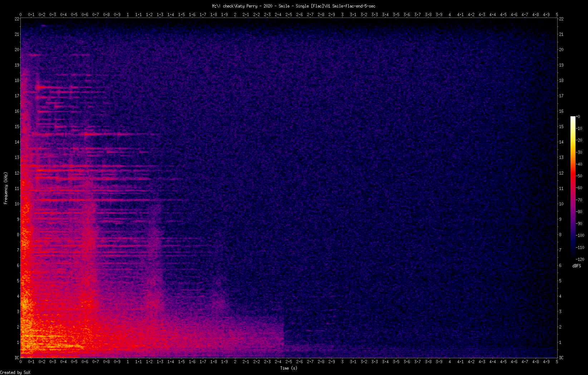This screenshot has height=375, width=588.
Task: Click the "-30" value on the color scale
Action: (579, 152)
